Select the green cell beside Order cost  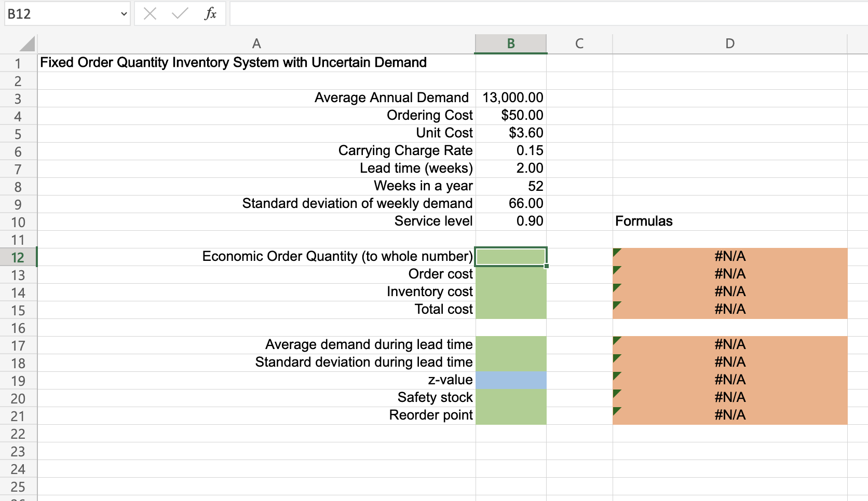coord(511,274)
